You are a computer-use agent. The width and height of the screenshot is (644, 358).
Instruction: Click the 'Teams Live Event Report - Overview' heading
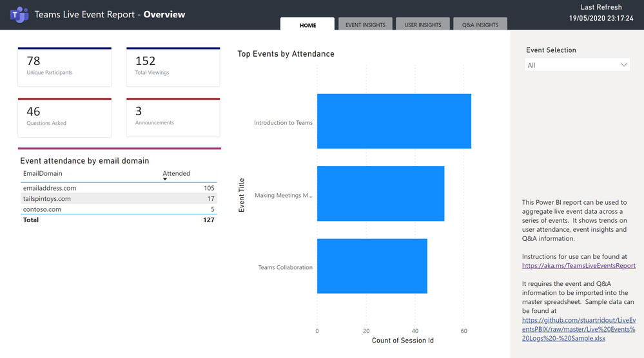[110, 14]
